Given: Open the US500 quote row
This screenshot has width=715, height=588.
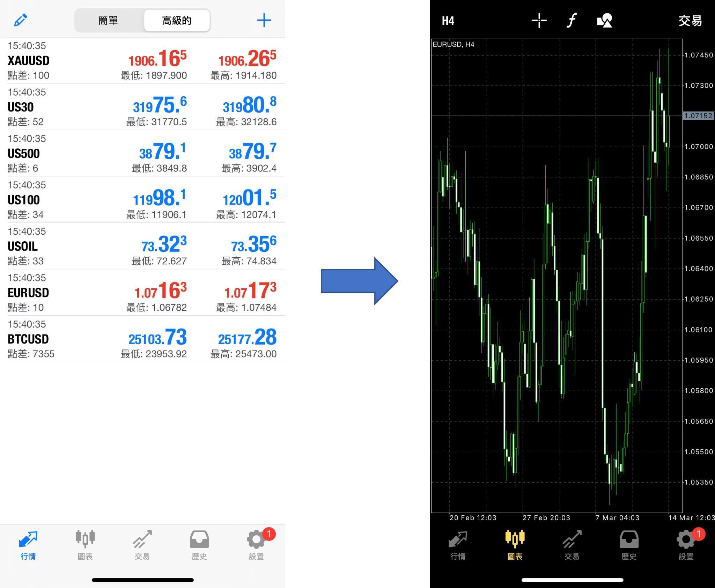Looking at the screenshot, I should point(142,153).
